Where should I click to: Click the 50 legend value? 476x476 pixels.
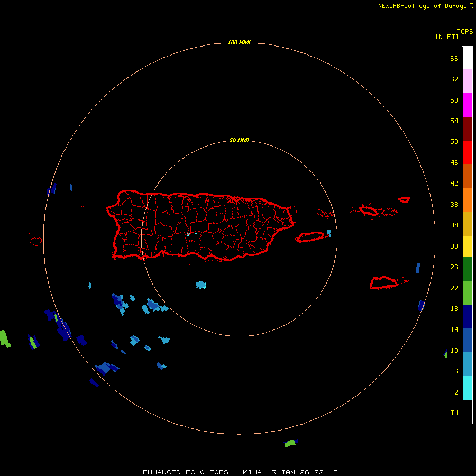[454, 142]
